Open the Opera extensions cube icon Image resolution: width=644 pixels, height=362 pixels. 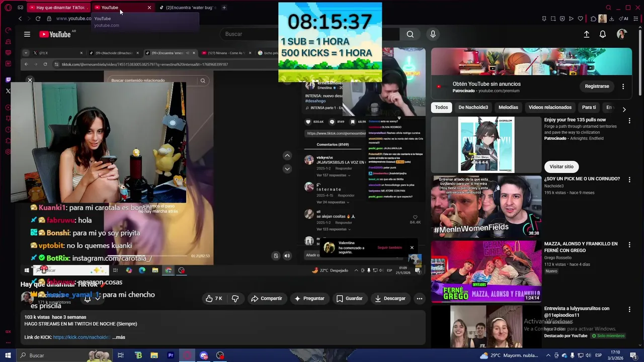point(593,19)
